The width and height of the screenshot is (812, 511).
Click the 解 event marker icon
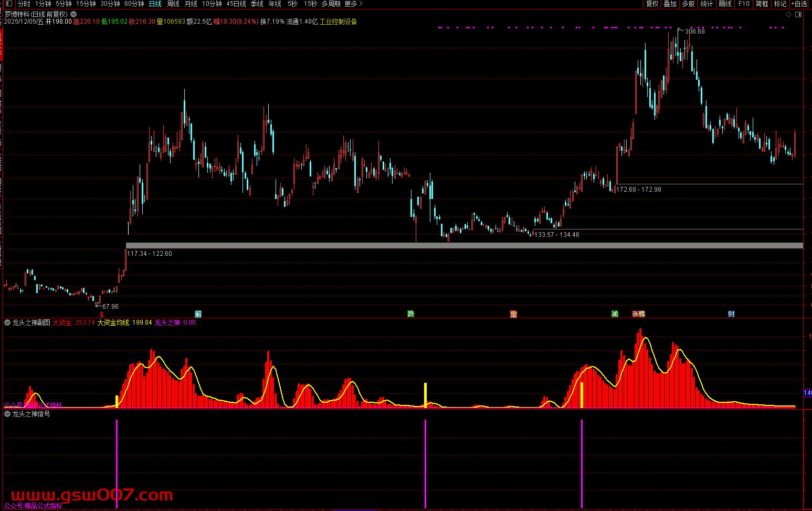[198, 314]
